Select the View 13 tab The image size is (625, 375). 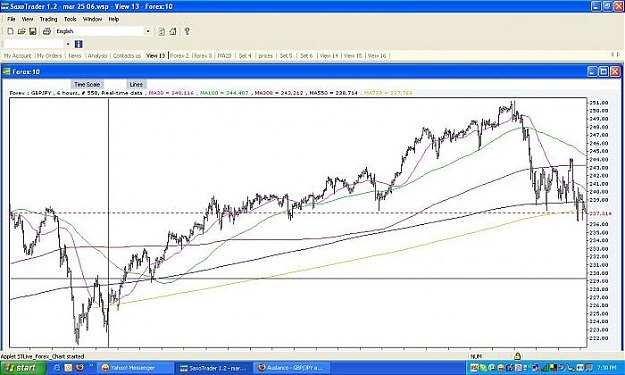[155, 56]
